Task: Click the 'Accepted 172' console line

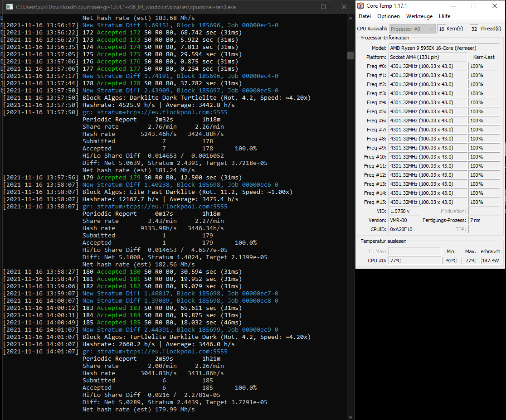Action: [x=122, y=32]
